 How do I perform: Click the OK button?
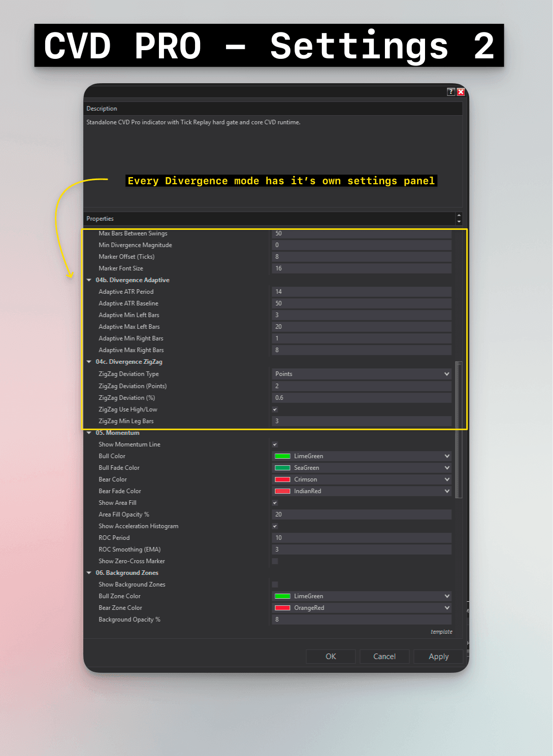coord(330,656)
